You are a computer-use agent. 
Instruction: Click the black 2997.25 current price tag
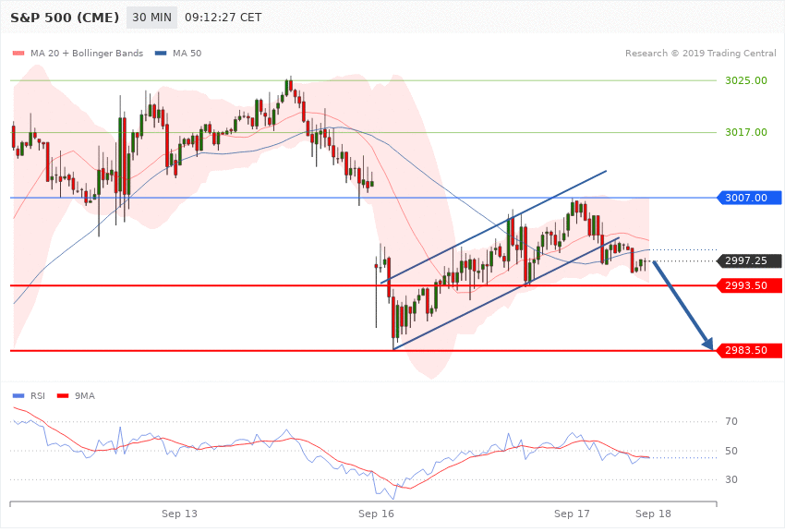(750, 260)
